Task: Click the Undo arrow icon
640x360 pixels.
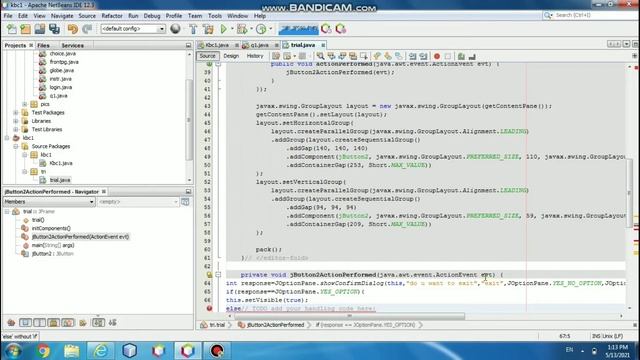Action: tap(73, 29)
